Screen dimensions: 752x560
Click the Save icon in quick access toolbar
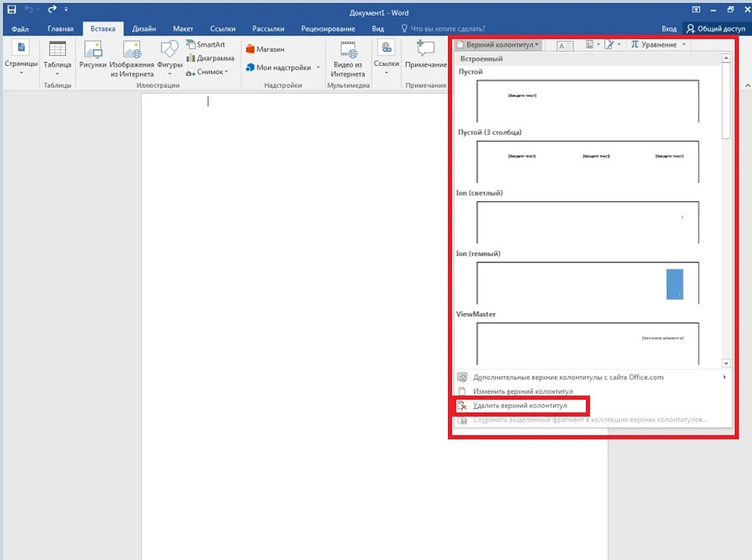(x=11, y=10)
